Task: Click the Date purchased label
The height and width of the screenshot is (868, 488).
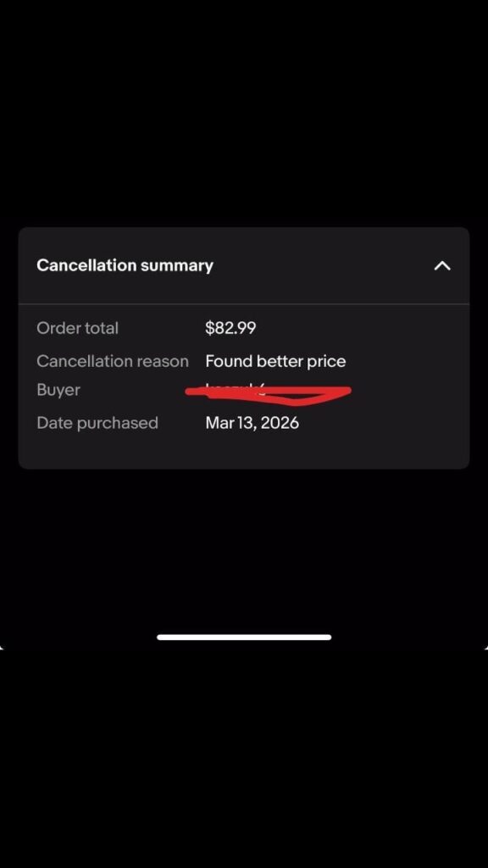Action: tap(97, 422)
